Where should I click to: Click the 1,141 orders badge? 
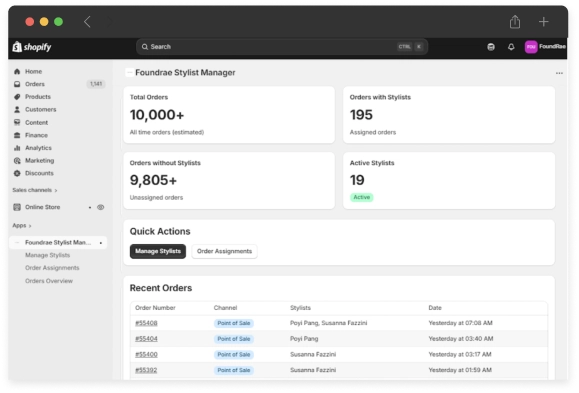click(x=96, y=84)
